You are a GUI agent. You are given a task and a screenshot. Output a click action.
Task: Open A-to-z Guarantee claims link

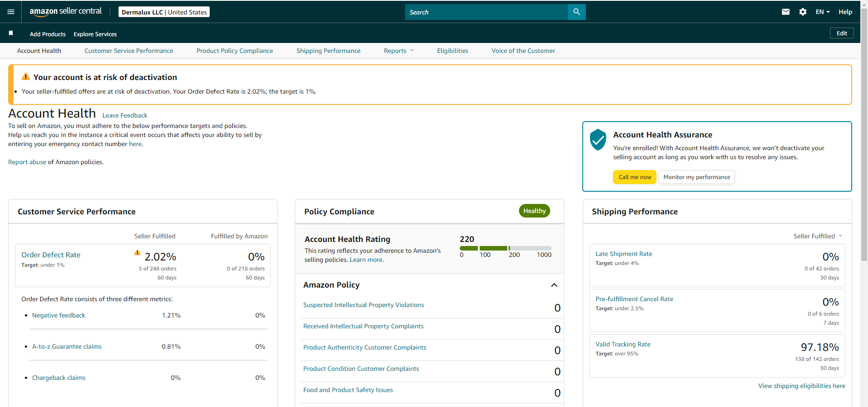click(x=67, y=346)
